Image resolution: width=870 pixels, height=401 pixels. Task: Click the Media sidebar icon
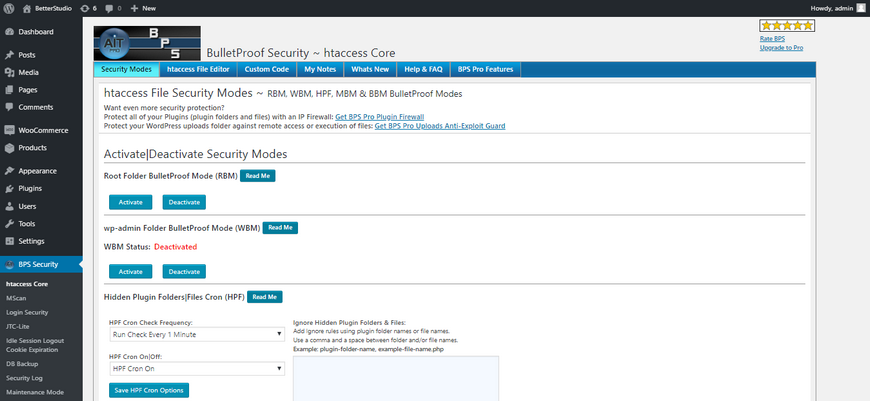[x=9, y=73]
